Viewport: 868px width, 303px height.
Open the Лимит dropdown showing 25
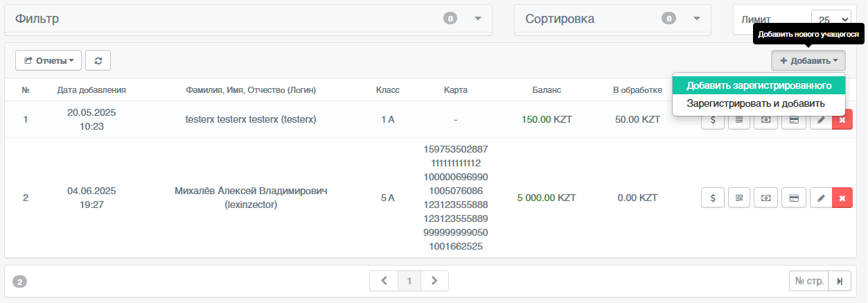point(831,20)
